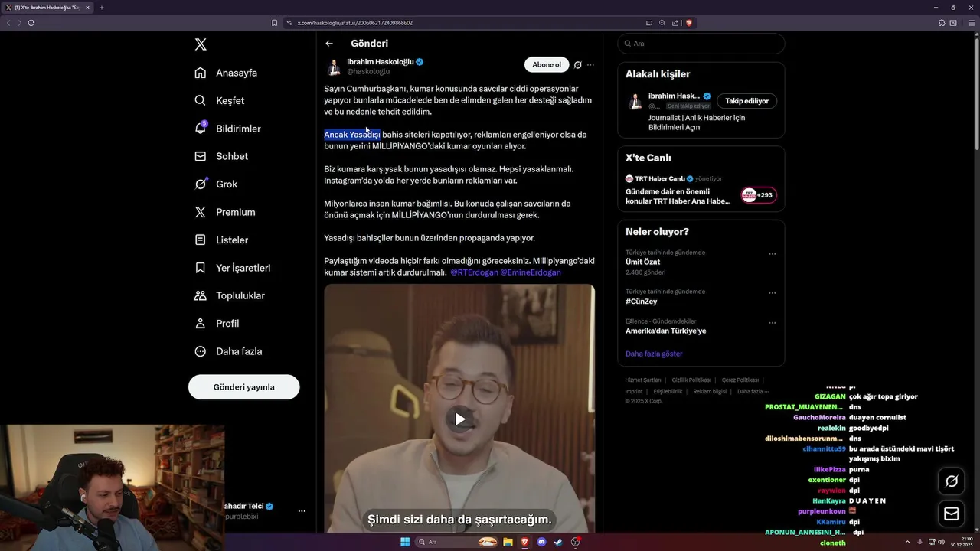This screenshot has width=980, height=551.
Task: Open Premium page
Action: [x=225, y=212]
